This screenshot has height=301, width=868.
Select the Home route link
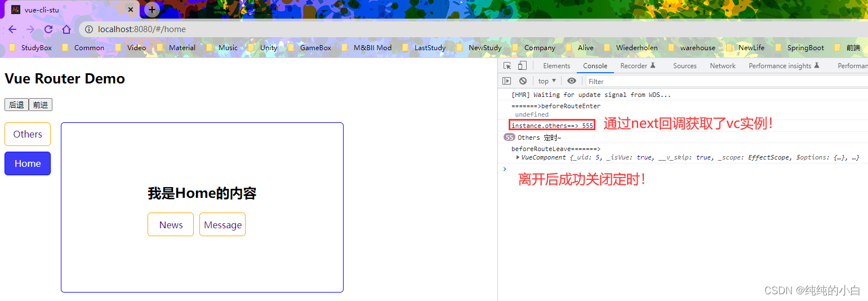(x=28, y=163)
